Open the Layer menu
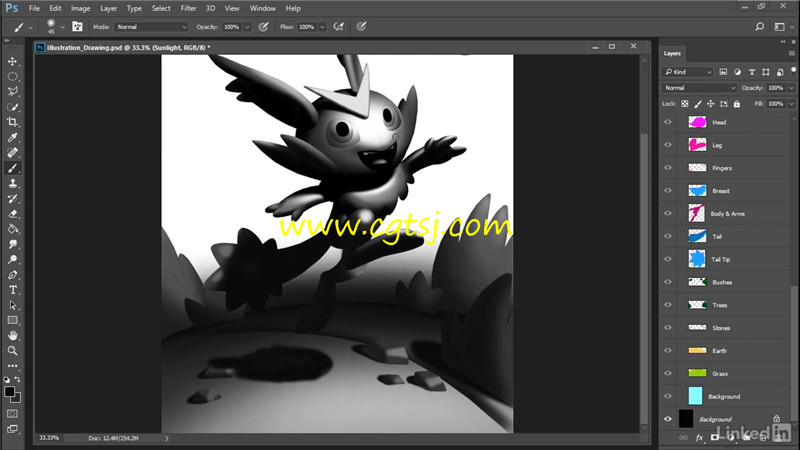The height and width of the screenshot is (450, 800). point(108,8)
